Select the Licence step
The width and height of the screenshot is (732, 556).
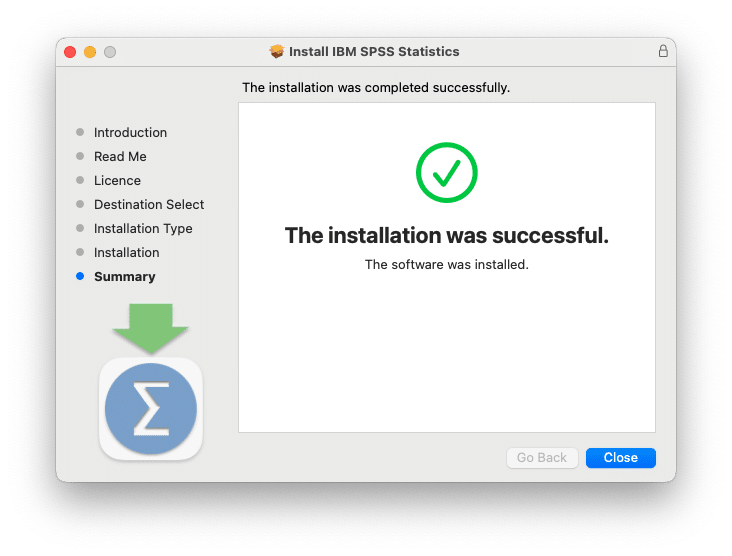click(x=117, y=181)
